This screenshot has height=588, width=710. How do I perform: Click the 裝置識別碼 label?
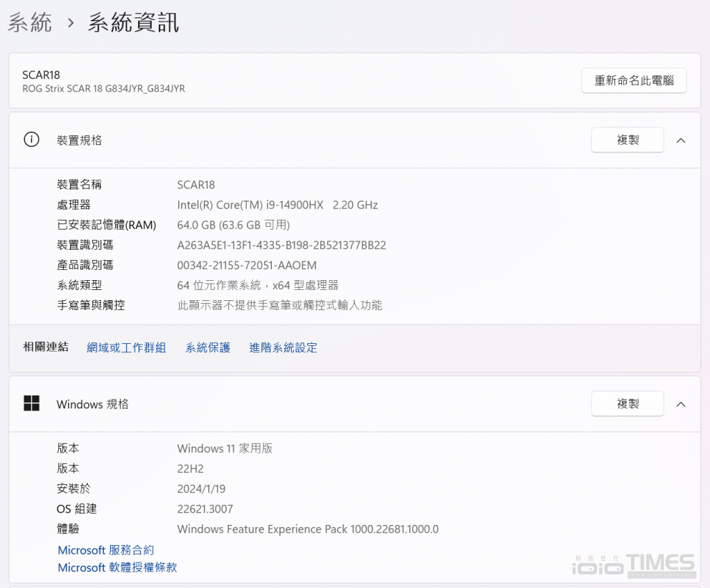(85, 245)
